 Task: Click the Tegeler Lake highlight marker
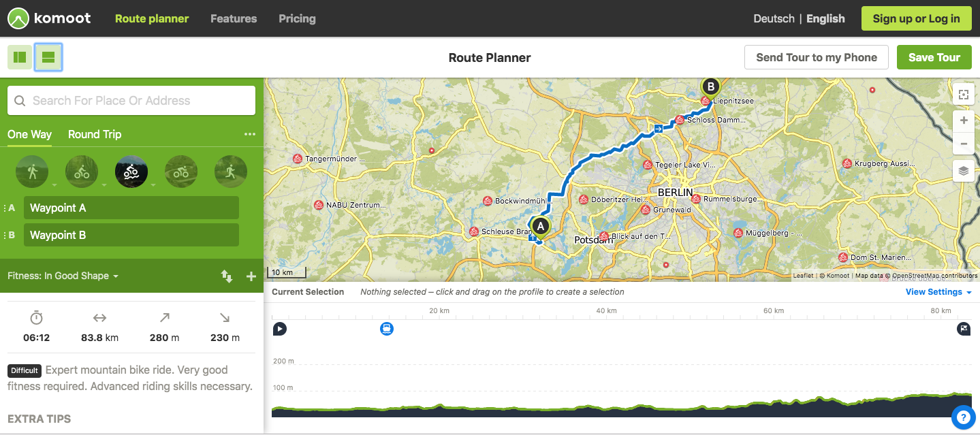click(x=648, y=165)
